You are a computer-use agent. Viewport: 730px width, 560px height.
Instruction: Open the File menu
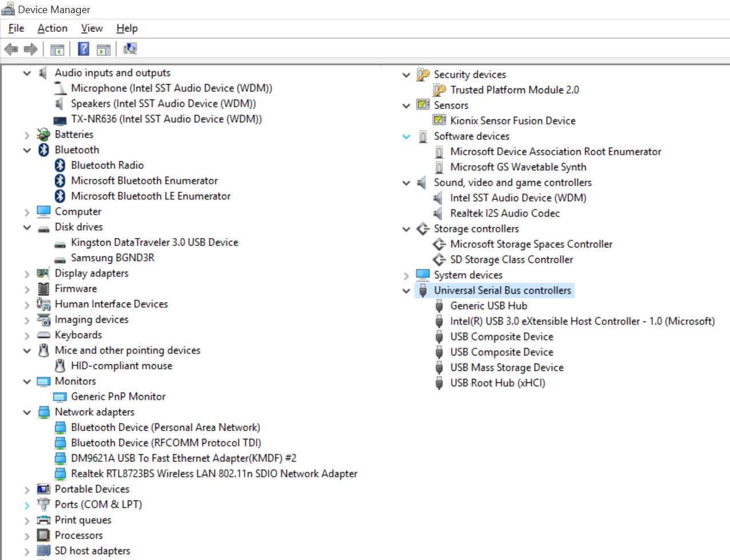pyautogui.click(x=16, y=28)
